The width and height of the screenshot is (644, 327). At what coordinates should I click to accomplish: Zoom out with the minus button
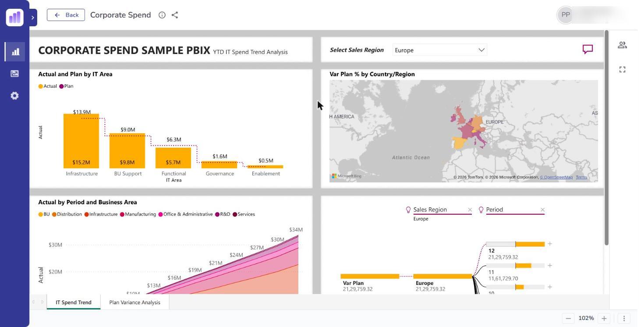point(568,318)
